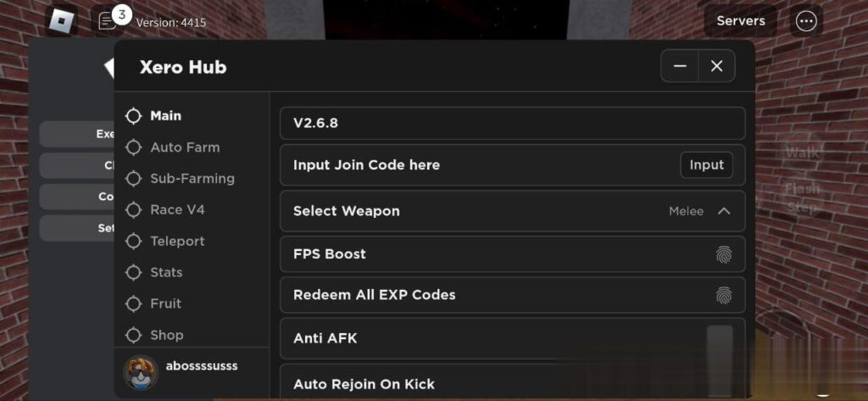The width and height of the screenshot is (868, 401).
Task: Click the abossssusss avatar picture
Action: (141, 371)
